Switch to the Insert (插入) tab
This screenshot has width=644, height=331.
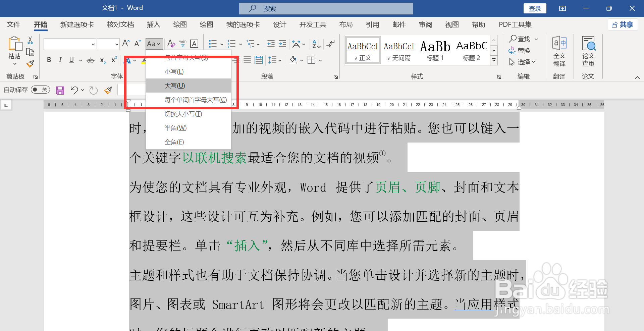(153, 24)
